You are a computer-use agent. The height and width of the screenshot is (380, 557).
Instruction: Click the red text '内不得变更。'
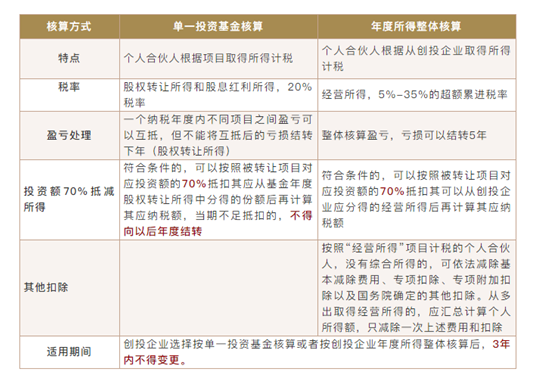point(155,360)
